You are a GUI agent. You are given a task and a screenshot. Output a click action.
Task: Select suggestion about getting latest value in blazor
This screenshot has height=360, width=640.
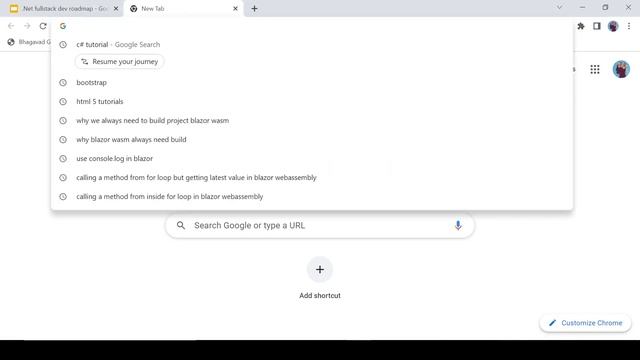pyautogui.click(x=312, y=178)
